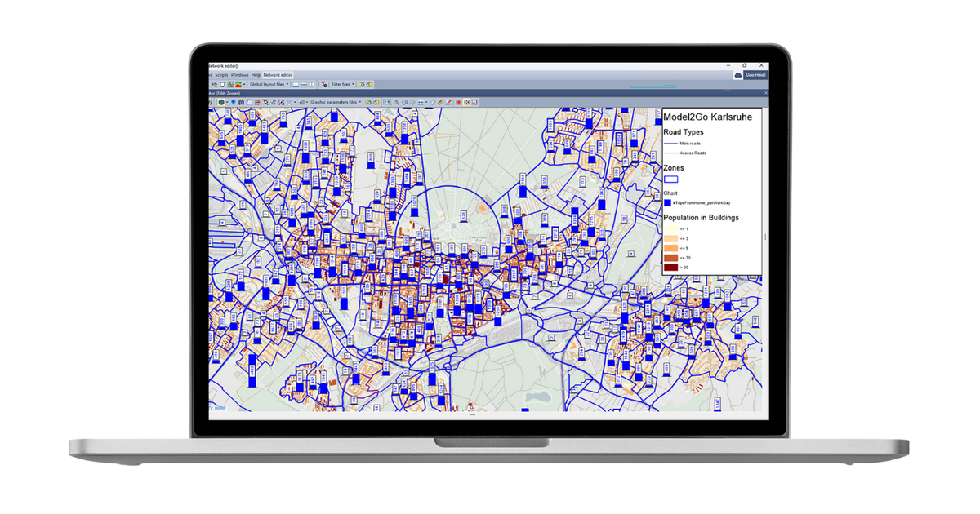Image resolution: width=980 pixels, height=514 pixels.
Task: Select the magnifier zoom tool
Action: (x=396, y=102)
